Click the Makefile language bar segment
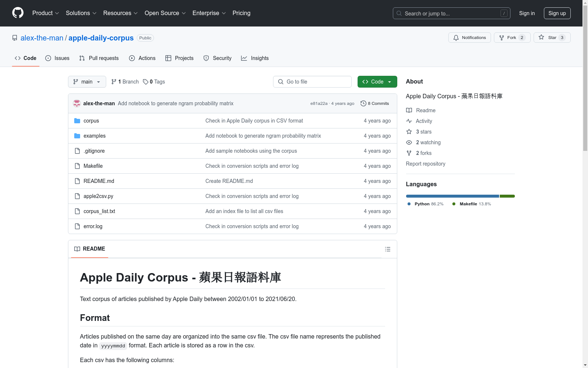This screenshot has width=588, height=368. (x=508, y=196)
